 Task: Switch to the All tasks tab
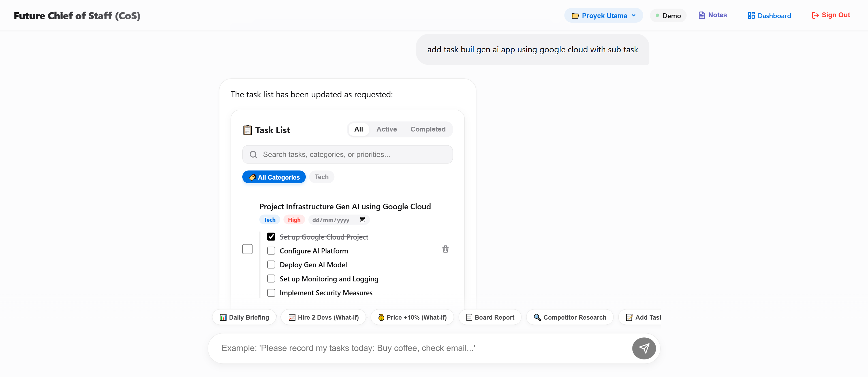(358, 129)
